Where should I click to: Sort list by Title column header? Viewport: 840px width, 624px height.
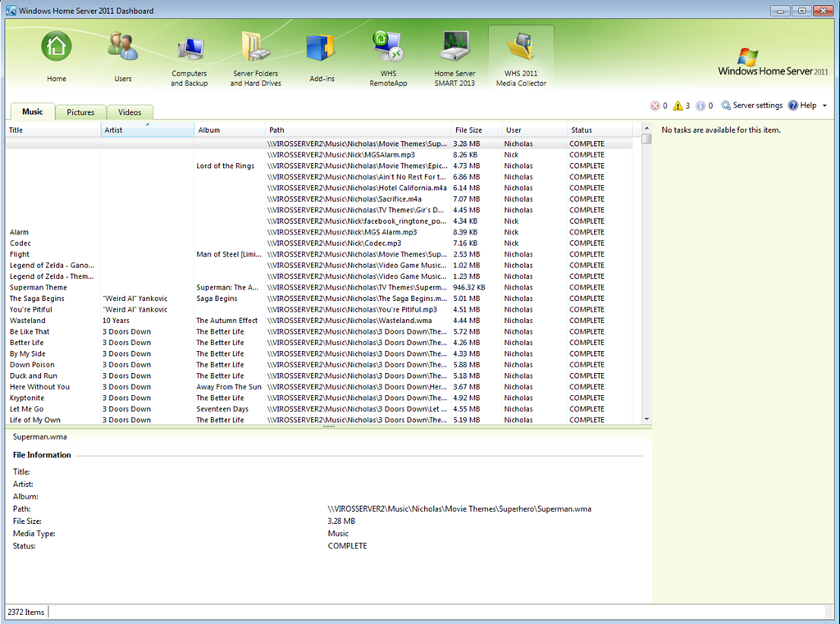(53, 130)
